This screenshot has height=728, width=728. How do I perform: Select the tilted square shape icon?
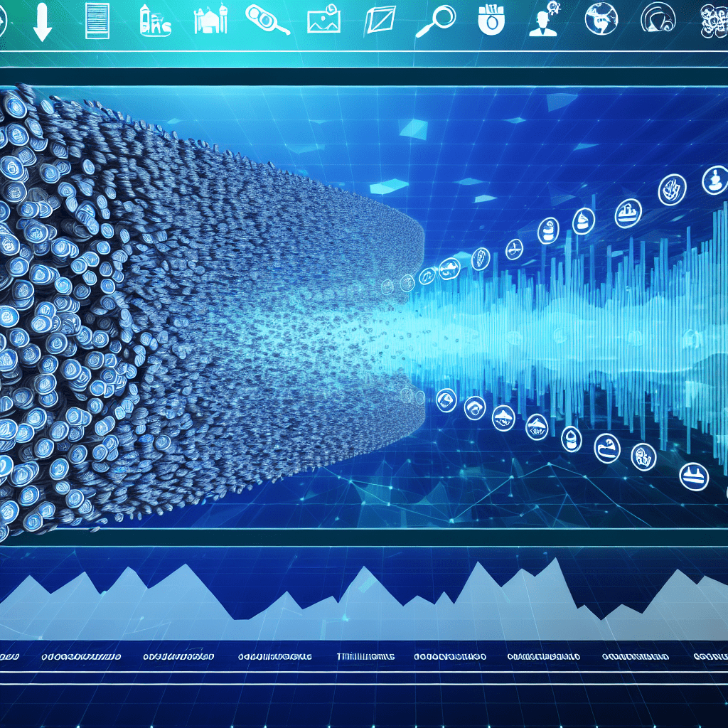point(378,20)
